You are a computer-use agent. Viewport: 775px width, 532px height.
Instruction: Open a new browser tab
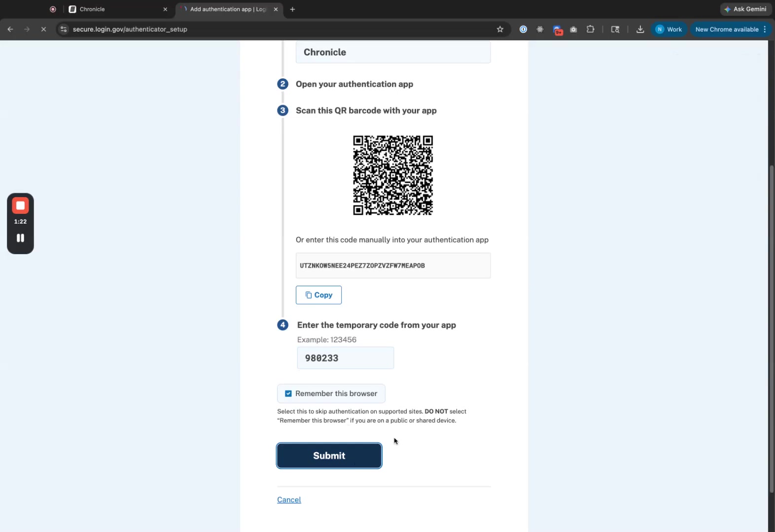(x=292, y=9)
